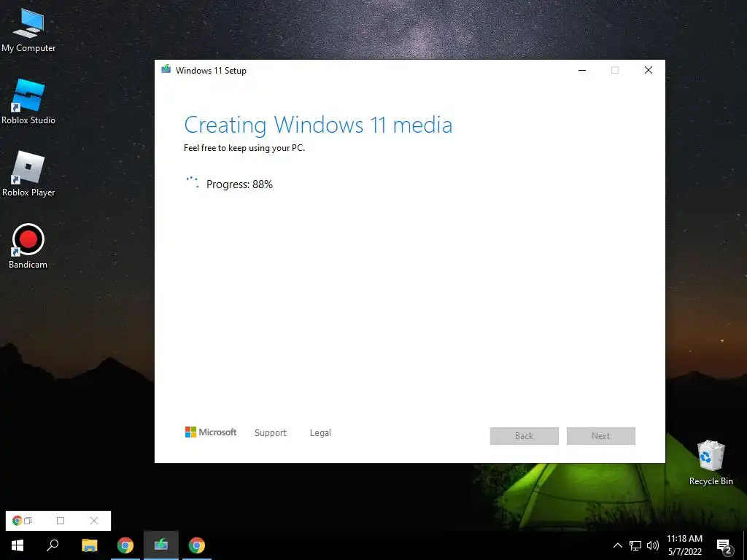Click the Windows 11 Setup taskbar icon
Image resolution: width=747 pixels, height=560 pixels.
(x=161, y=545)
